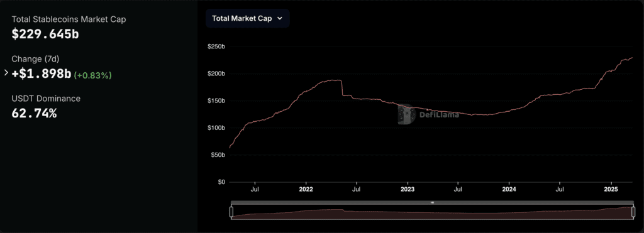Click the +$1.898b change value
Screen dimensions: 644x233
(41, 74)
